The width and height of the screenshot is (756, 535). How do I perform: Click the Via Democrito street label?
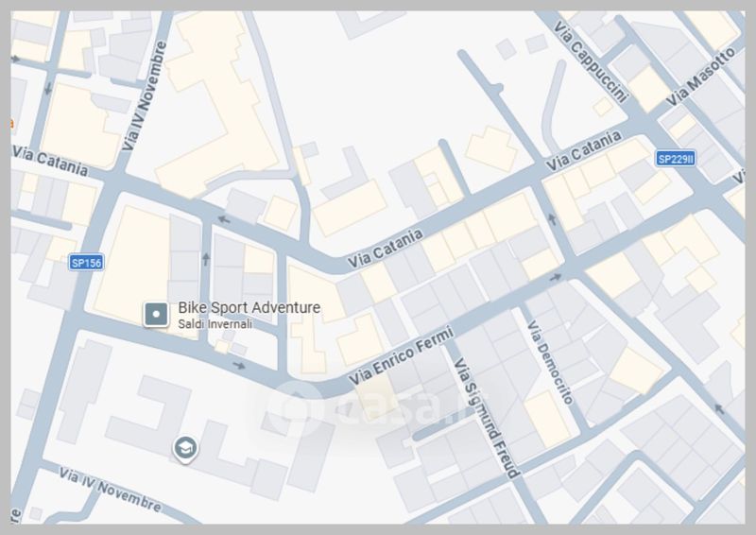(x=550, y=362)
